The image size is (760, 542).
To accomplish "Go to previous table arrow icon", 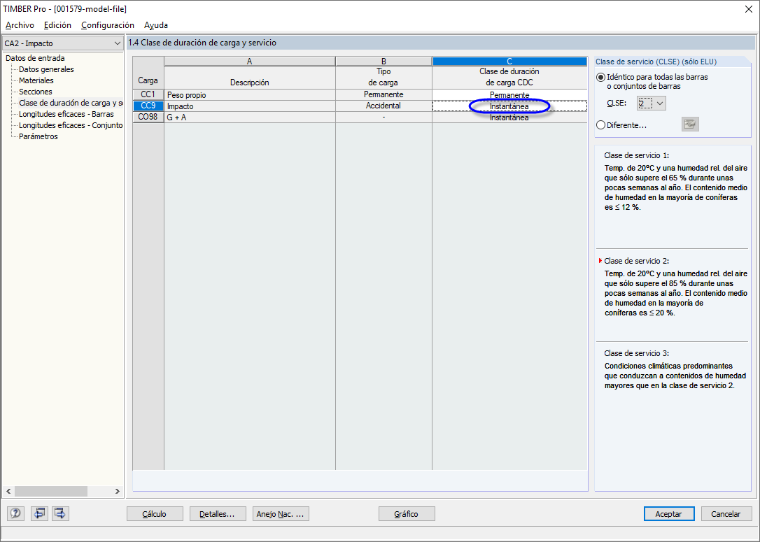I will (x=40, y=513).
